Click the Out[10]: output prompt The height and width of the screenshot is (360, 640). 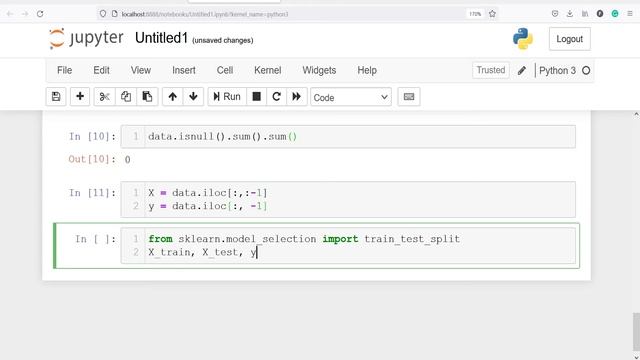pyautogui.click(x=92, y=159)
